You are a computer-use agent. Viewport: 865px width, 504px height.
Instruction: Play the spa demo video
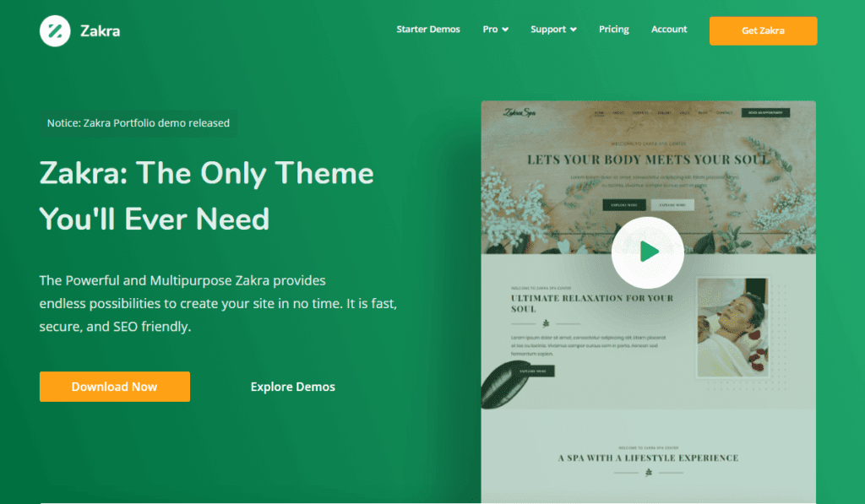coord(647,252)
